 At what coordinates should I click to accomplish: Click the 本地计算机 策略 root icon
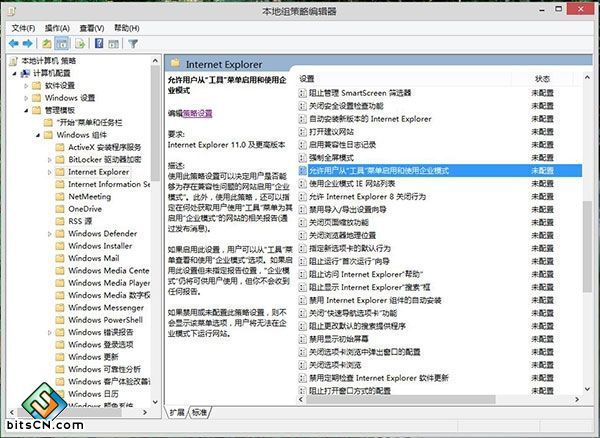(14, 61)
